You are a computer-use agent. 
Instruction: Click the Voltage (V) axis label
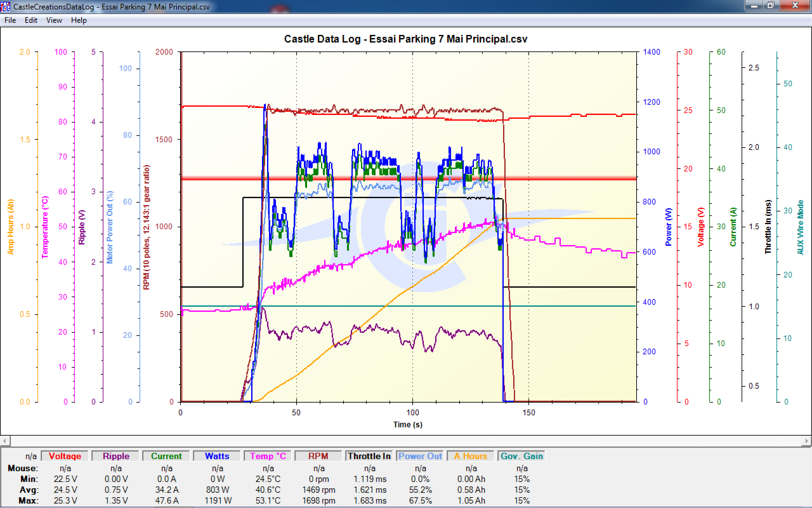(x=701, y=227)
